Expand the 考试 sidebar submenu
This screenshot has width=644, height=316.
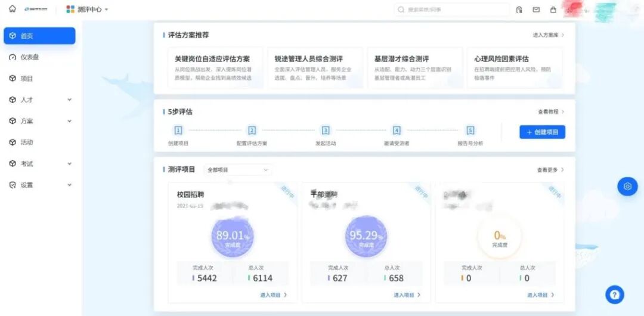[x=39, y=163]
